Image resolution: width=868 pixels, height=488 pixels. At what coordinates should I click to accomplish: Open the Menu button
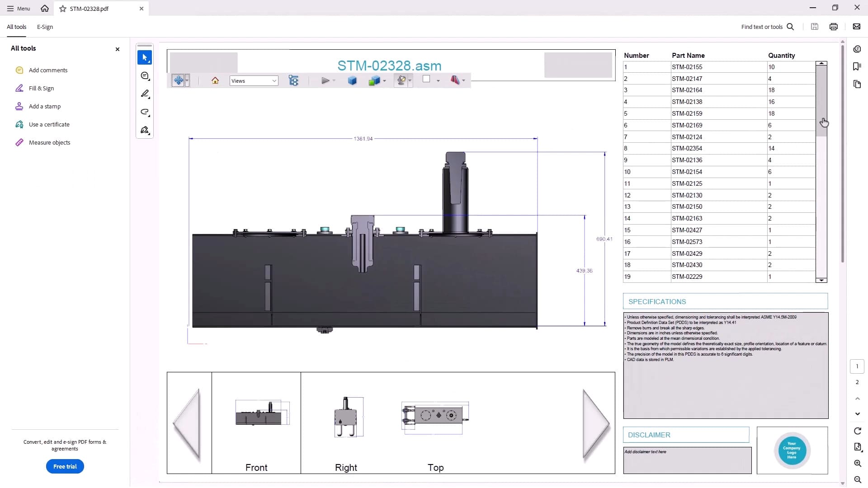pyautogui.click(x=19, y=9)
